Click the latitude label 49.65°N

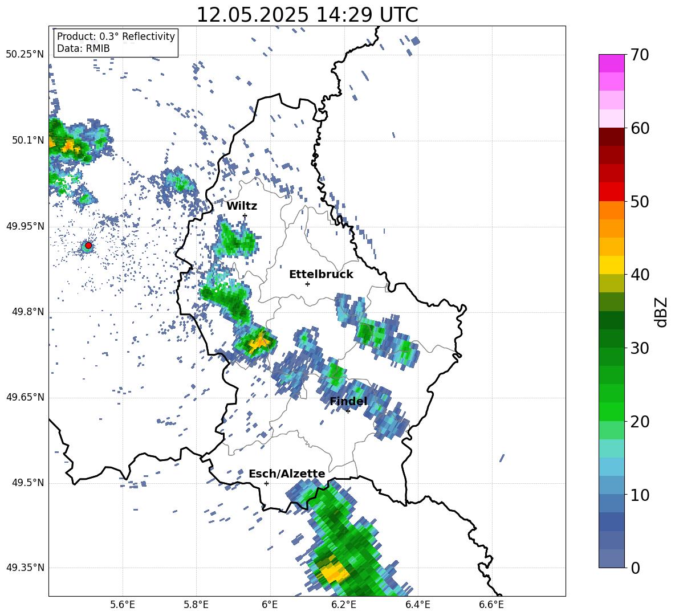pyautogui.click(x=25, y=397)
